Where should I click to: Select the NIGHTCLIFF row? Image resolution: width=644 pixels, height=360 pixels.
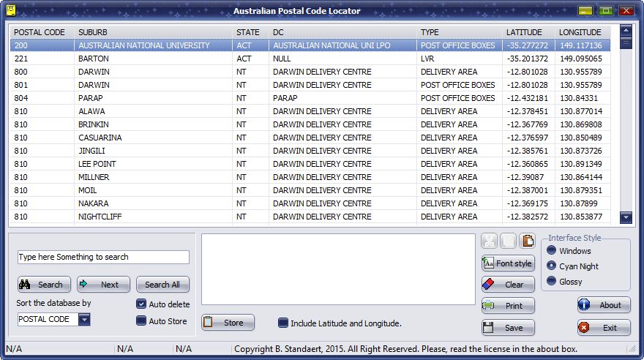click(x=310, y=216)
